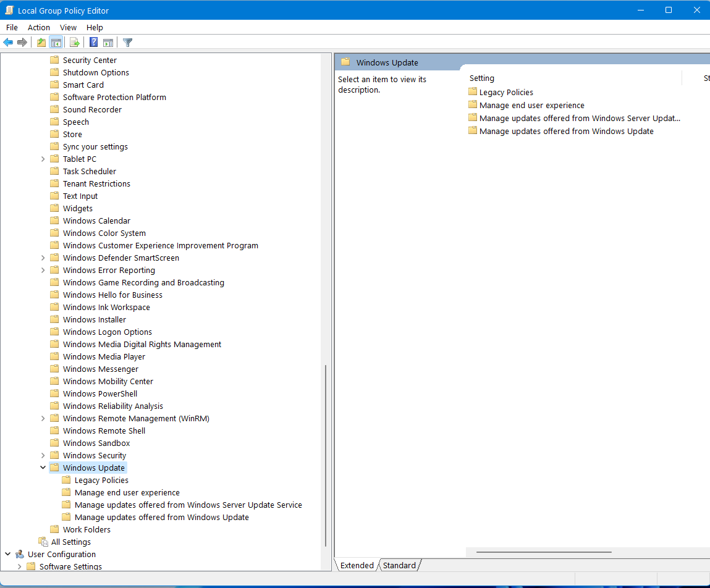The image size is (710, 588).
Task: Open the View menu
Action: (68, 27)
